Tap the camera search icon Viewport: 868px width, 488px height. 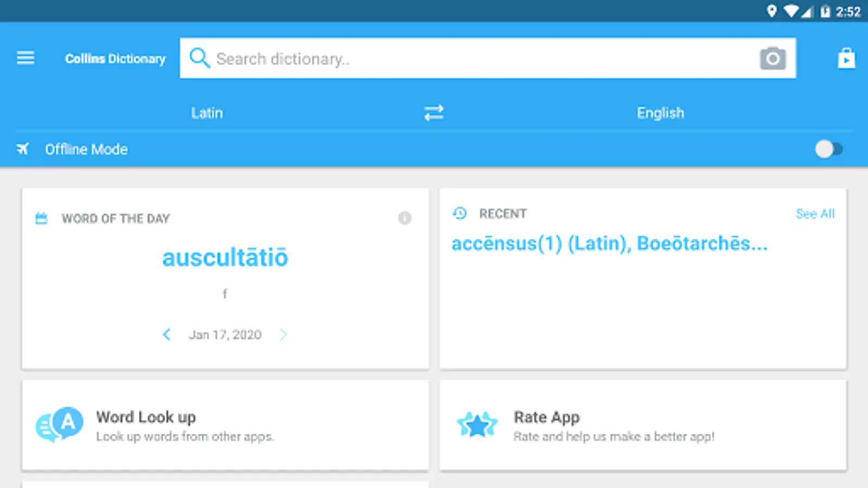(x=773, y=58)
